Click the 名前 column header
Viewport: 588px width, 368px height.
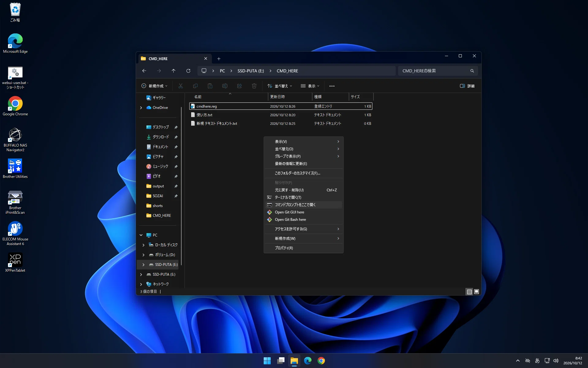pos(229,97)
